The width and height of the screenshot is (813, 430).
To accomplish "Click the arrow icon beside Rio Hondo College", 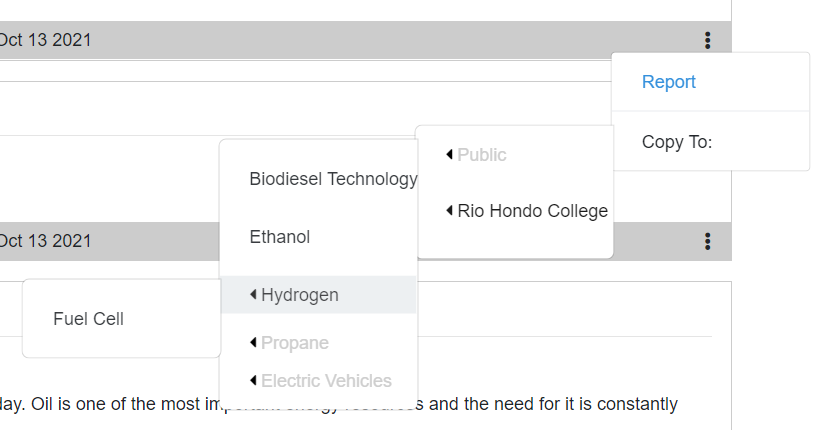I will [450, 211].
